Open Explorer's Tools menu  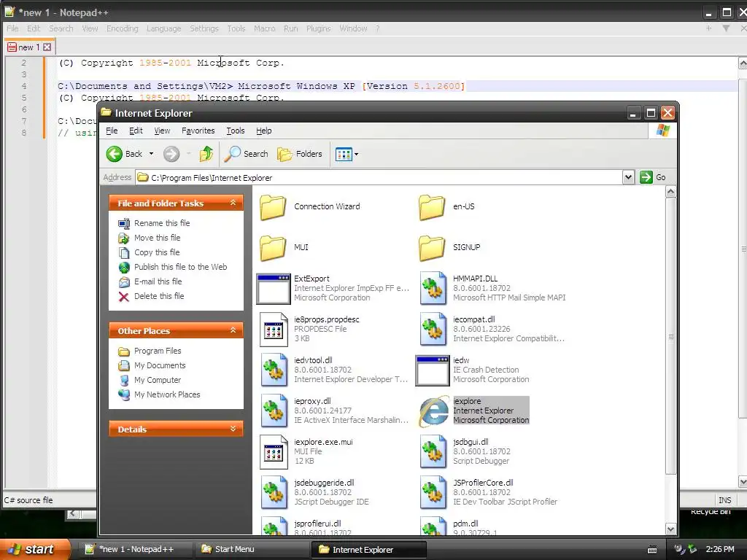click(236, 131)
